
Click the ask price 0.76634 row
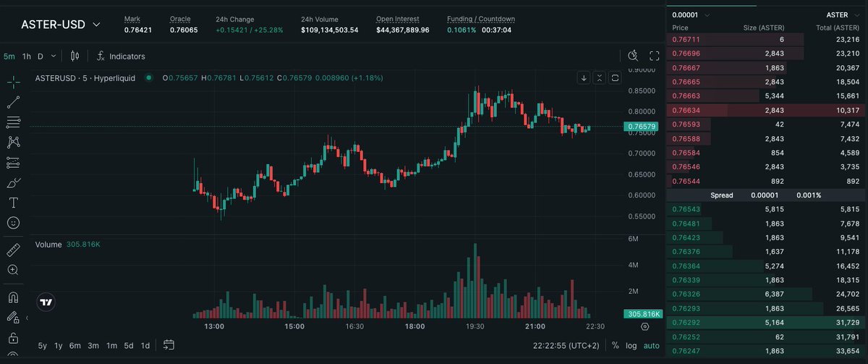tap(767, 110)
